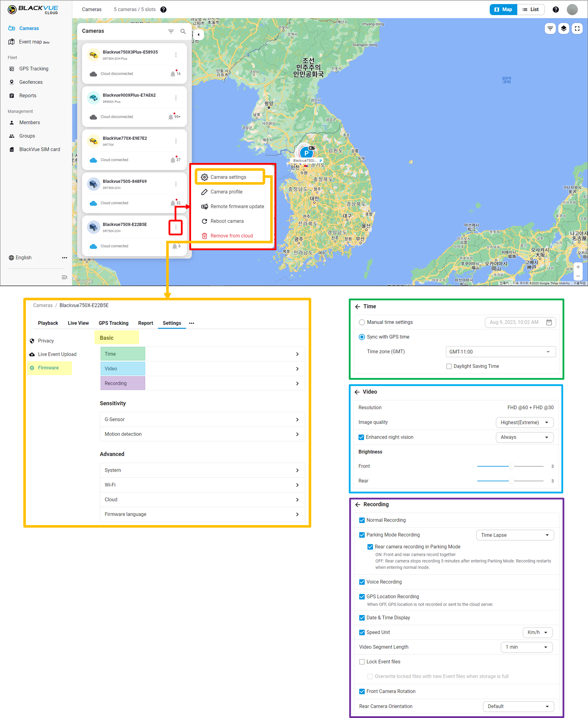Open the user profile avatar
588x718 pixels.
pos(572,9)
